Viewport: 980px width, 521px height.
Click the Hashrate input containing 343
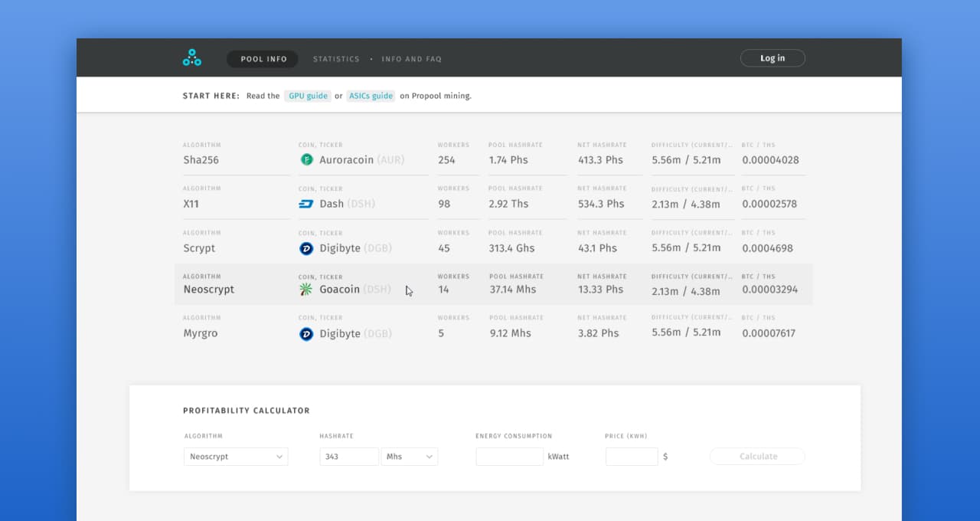pos(349,456)
